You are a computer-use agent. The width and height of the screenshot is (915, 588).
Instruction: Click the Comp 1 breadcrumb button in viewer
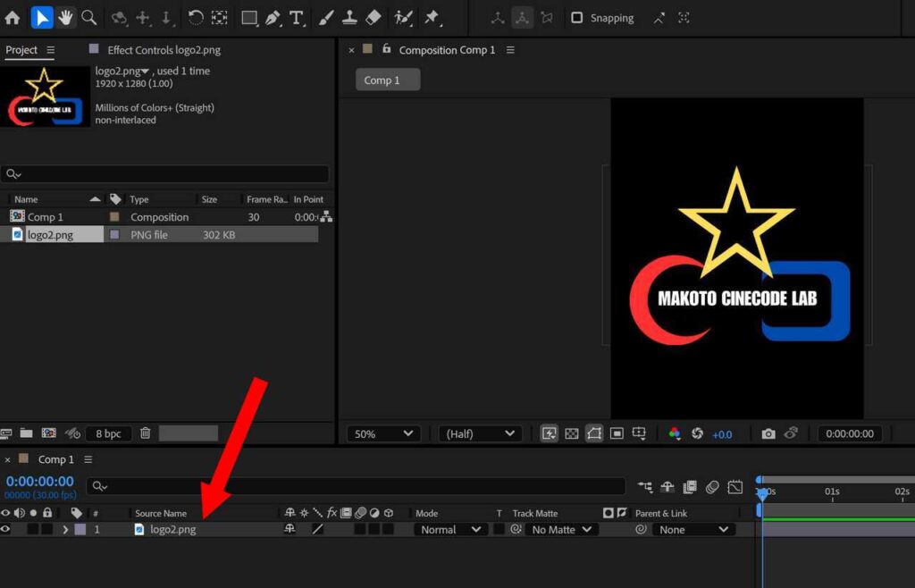[x=388, y=80]
